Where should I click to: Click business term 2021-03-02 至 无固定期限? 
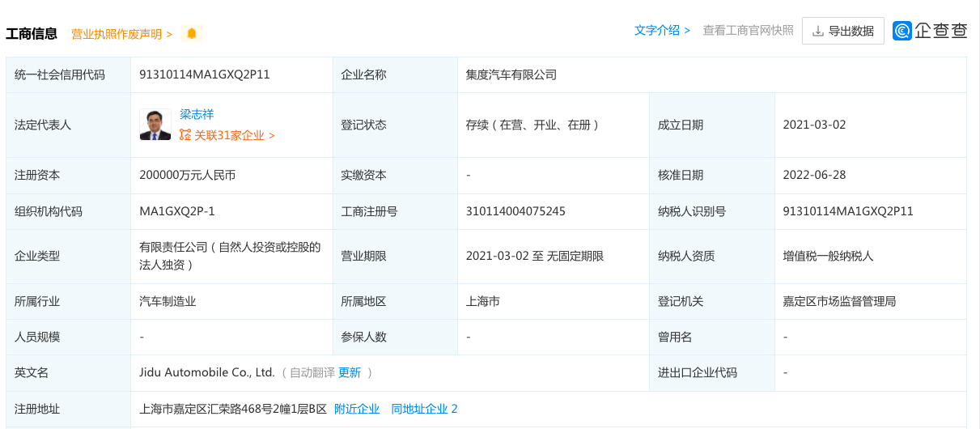coord(535,256)
